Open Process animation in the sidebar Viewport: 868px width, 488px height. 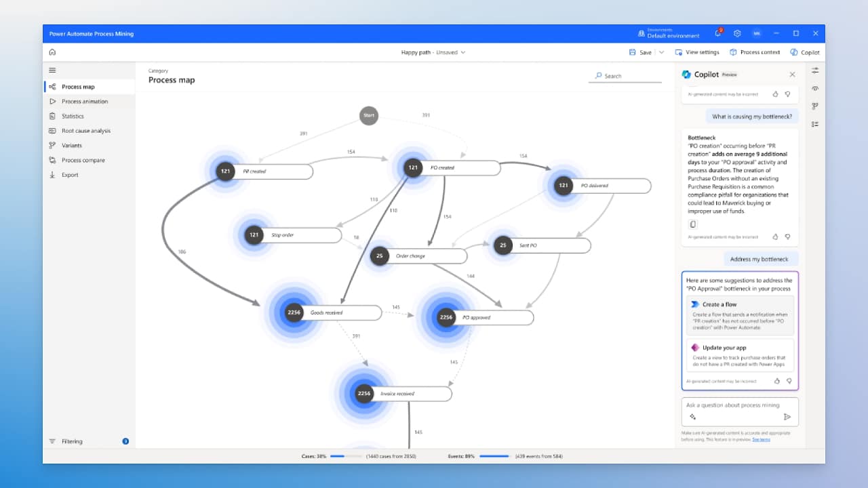90,102
